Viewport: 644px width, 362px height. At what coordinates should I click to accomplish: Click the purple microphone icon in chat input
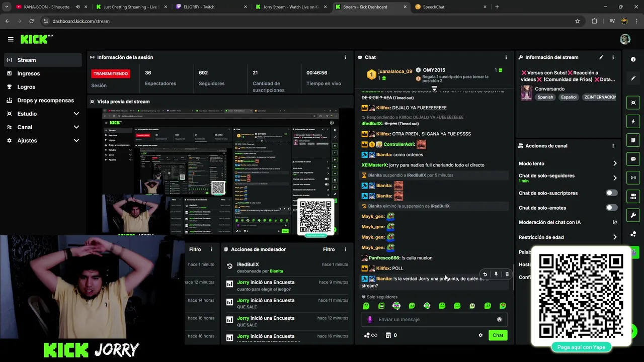tap(370, 319)
